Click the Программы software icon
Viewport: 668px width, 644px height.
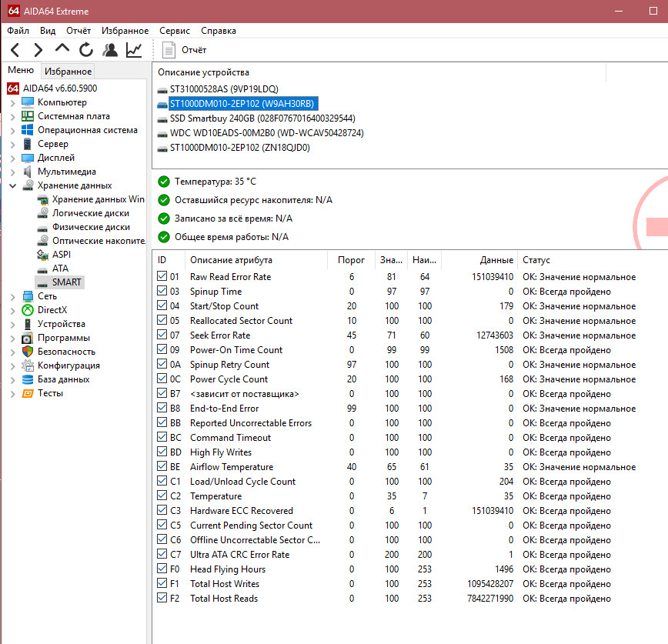[x=27, y=339]
